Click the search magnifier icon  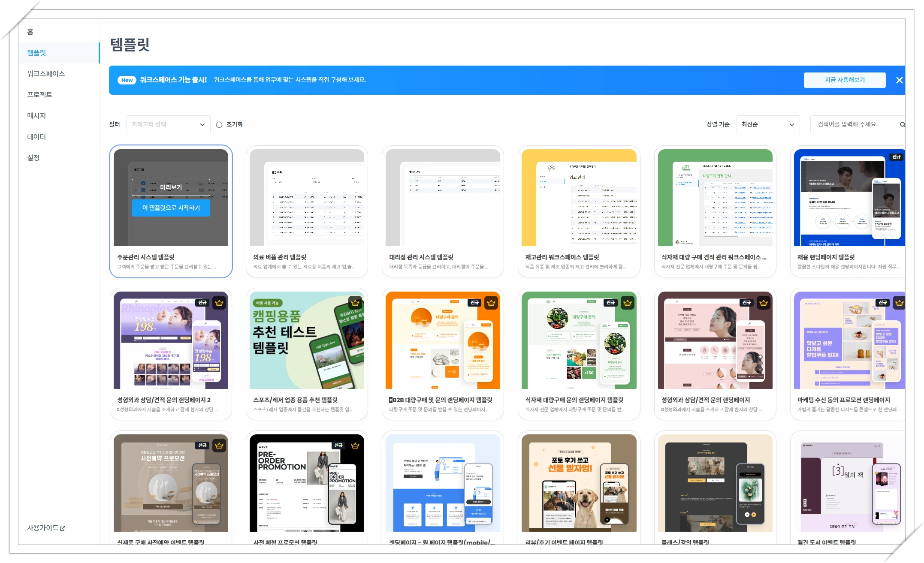tap(902, 125)
